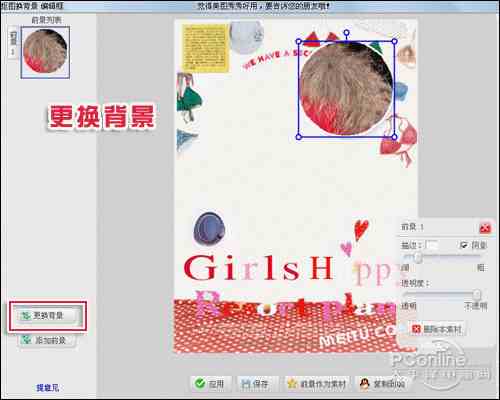Click the green checkmark 应用 button

coord(210,384)
